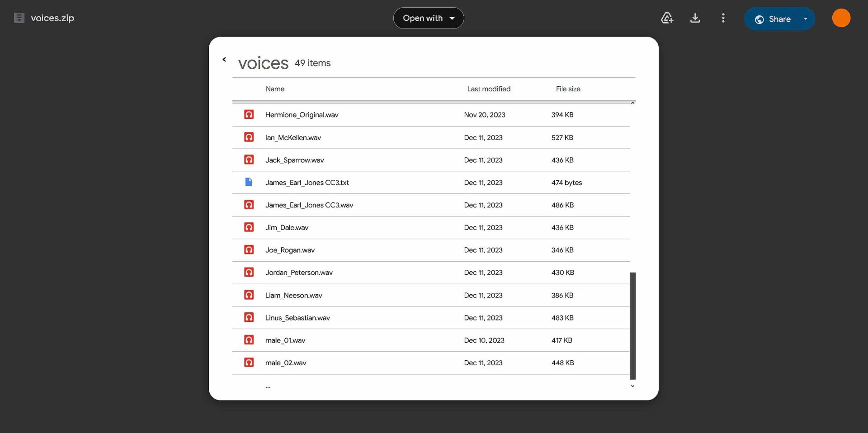Select the Liam_Neeson.wav file name
Screen dimensions: 868x433
293,295
